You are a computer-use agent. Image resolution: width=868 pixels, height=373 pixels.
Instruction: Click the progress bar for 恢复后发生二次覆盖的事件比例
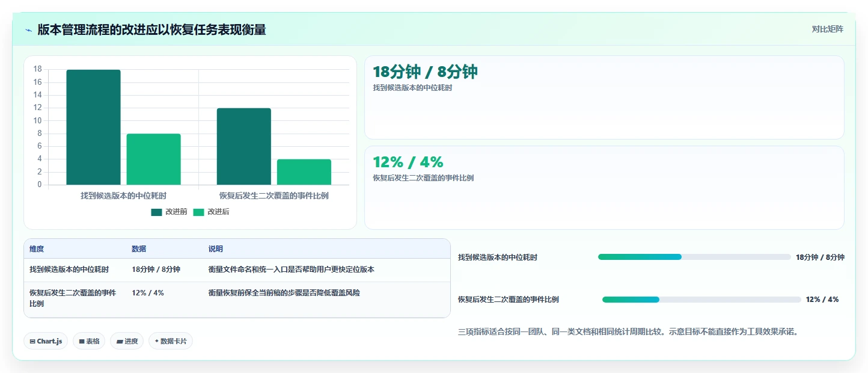coord(701,300)
